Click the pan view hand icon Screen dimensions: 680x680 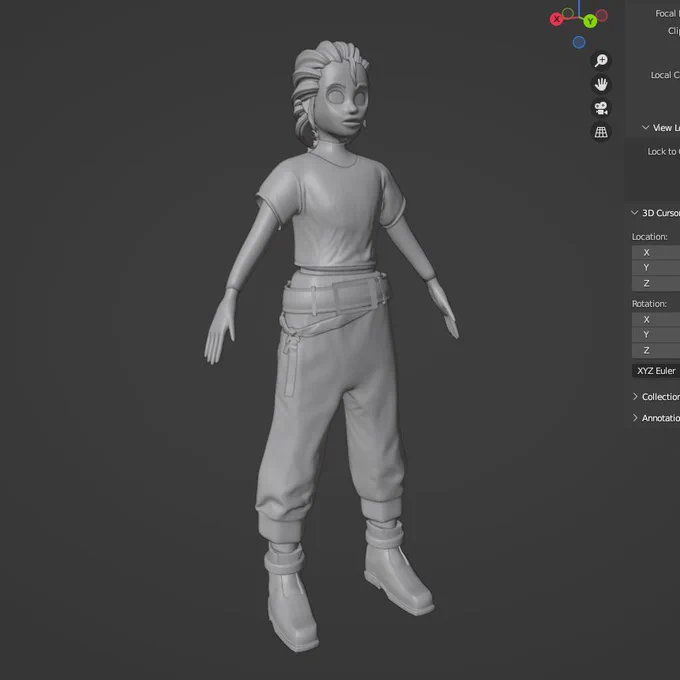(601, 84)
